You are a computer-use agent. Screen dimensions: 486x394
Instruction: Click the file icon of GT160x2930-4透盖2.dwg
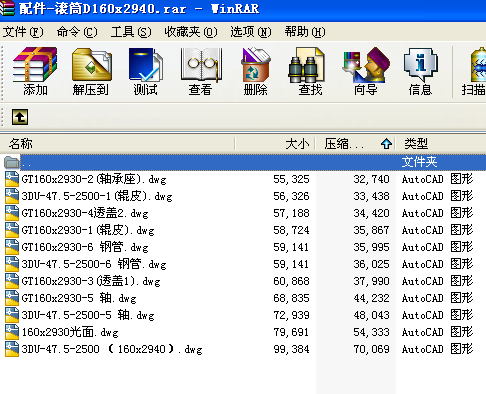[12, 213]
